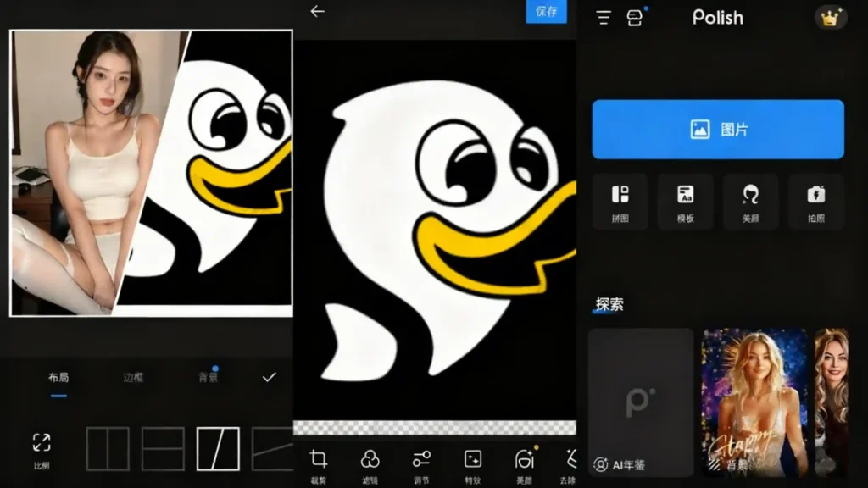Open the AI年鉴 card
Viewport: 868px width, 488px height.
(x=641, y=402)
